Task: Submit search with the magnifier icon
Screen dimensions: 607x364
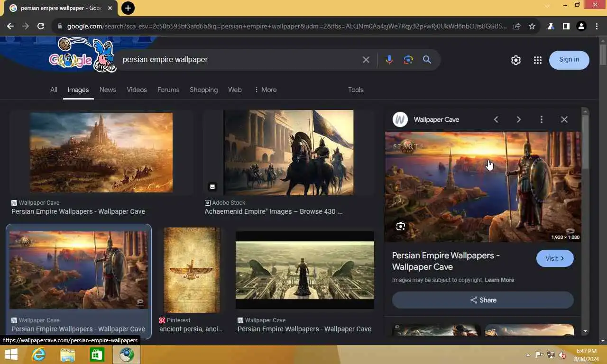Action: [x=427, y=60]
